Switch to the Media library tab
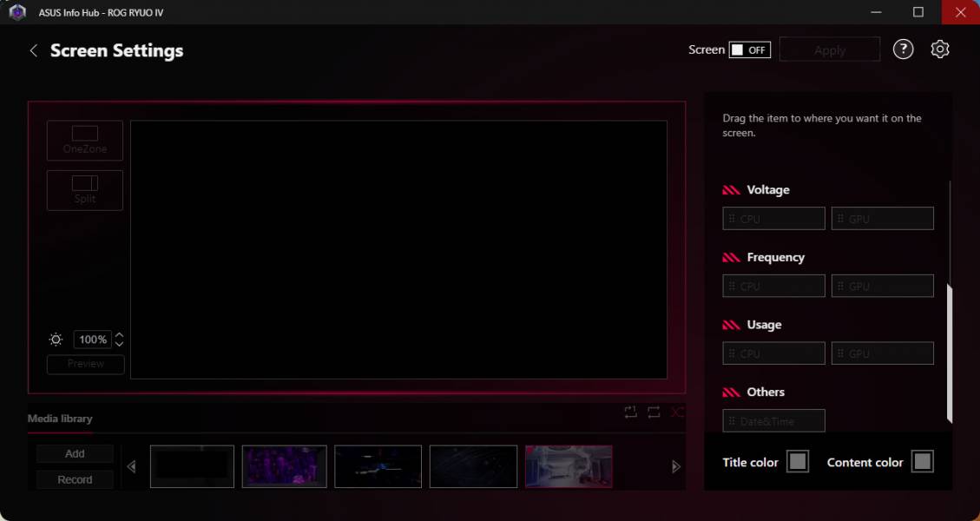Viewport: 980px width, 521px height. coord(60,419)
